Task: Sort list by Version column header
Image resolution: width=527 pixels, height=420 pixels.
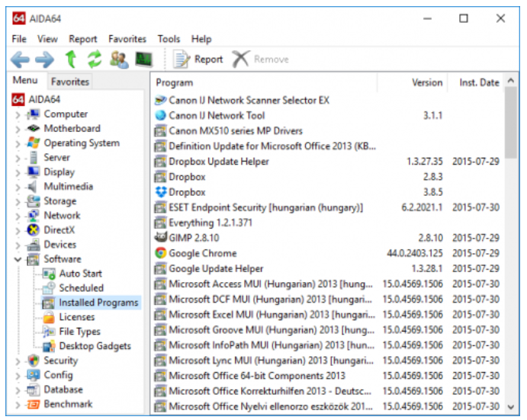Action: pos(413,82)
